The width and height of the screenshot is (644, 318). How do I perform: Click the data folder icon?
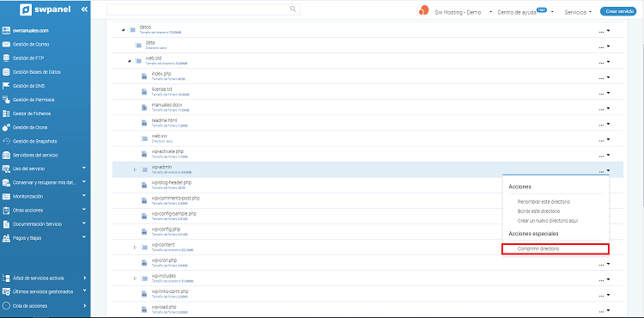coord(138,46)
